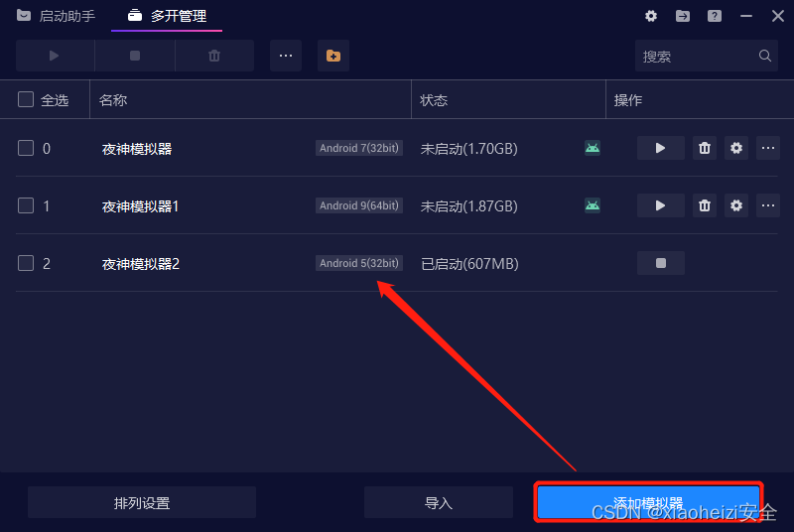
Task: Click the Android icon for 夜神模拟器1
Action: [592, 205]
